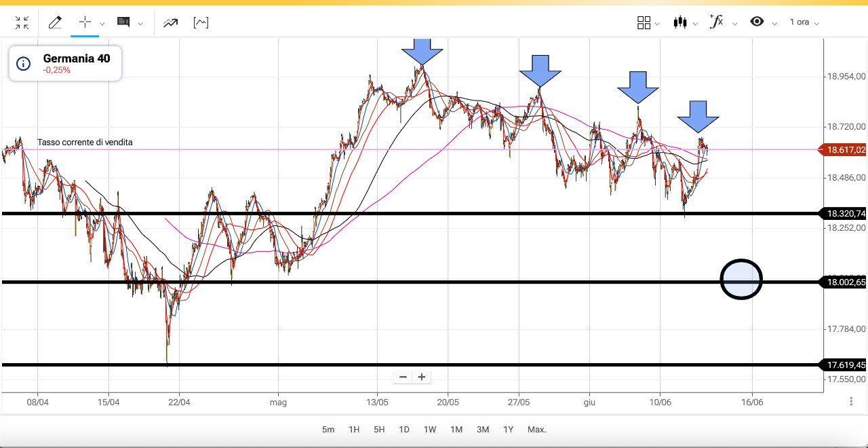Image resolution: width=868 pixels, height=448 pixels.
Task: Click the comment annotation tool icon
Action: (x=123, y=22)
